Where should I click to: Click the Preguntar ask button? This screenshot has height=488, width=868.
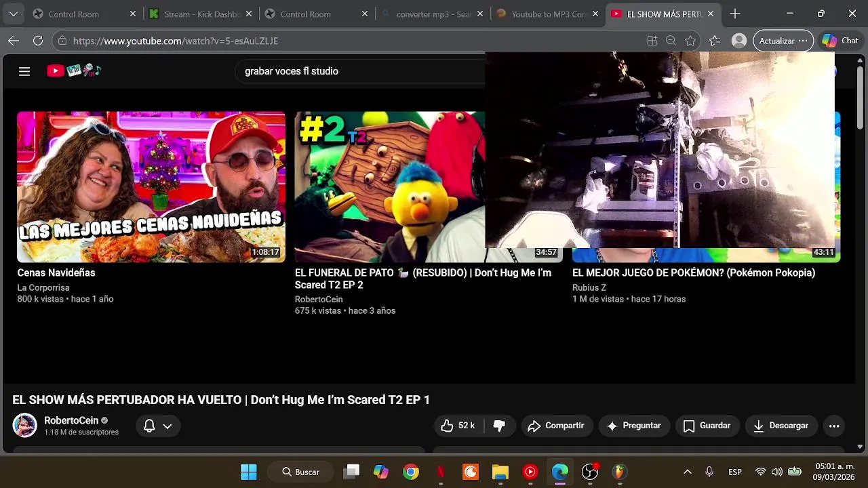[x=634, y=426]
